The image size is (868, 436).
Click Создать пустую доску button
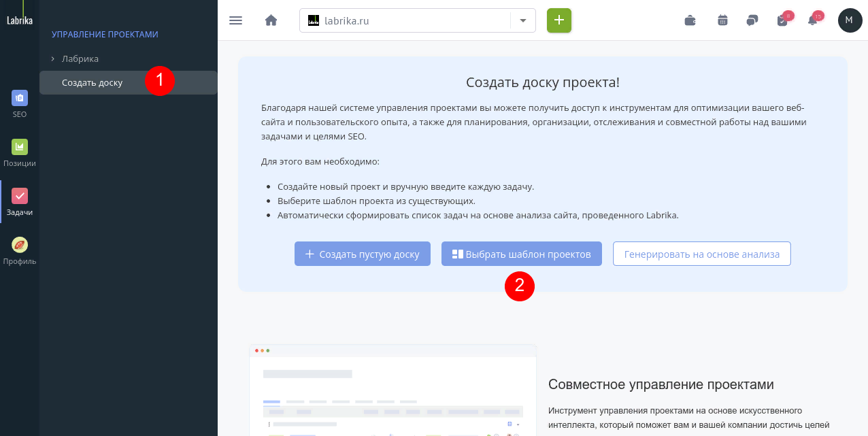[363, 254]
